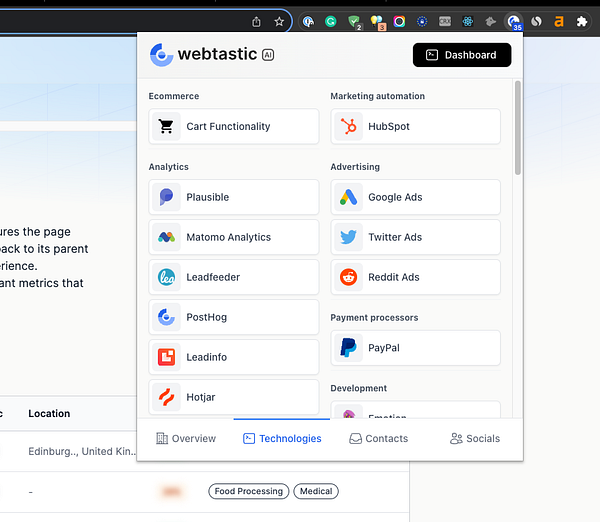
Task: Click the Leadfeeder logo icon
Action: pos(166,277)
